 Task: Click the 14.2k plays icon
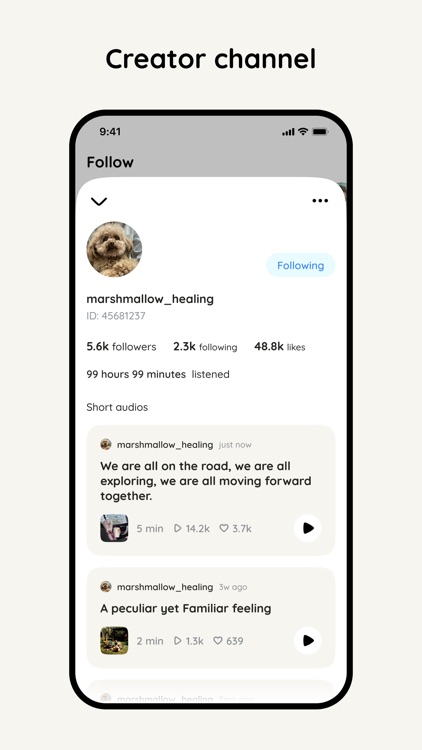[178, 528]
